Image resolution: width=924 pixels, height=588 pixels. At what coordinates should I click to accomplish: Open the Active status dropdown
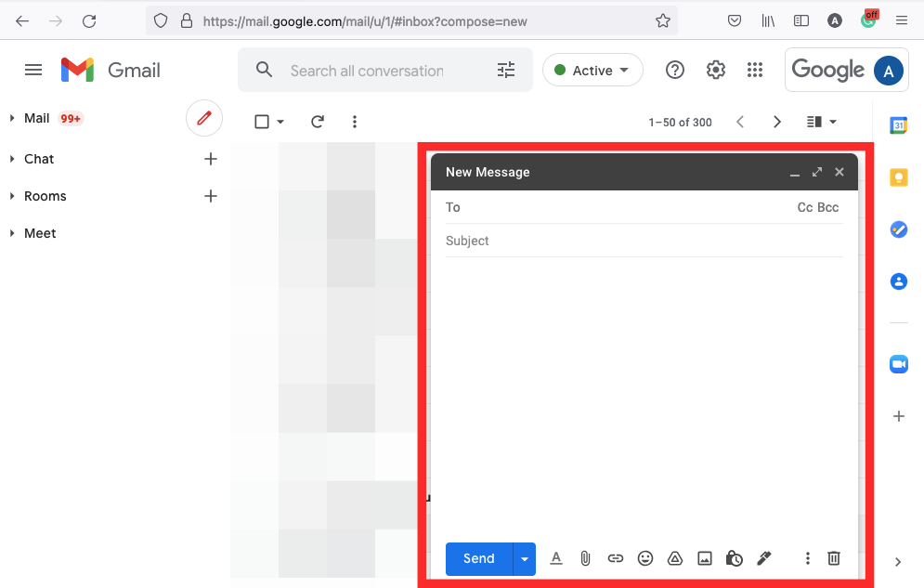(592, 70)
